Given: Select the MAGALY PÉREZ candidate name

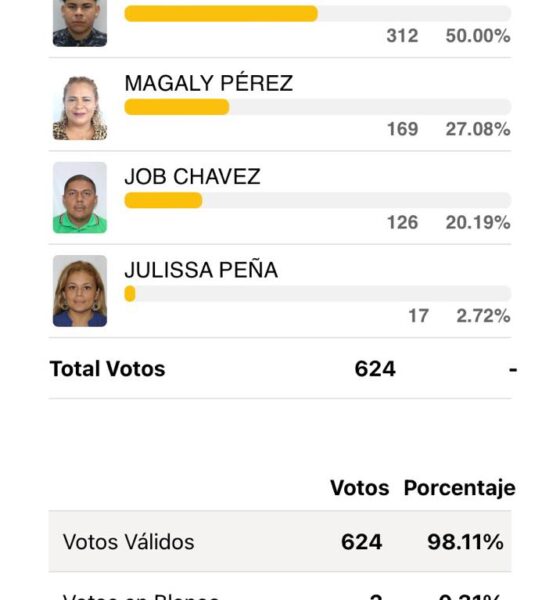Looking at the screenshot, I should coord(209,83).
